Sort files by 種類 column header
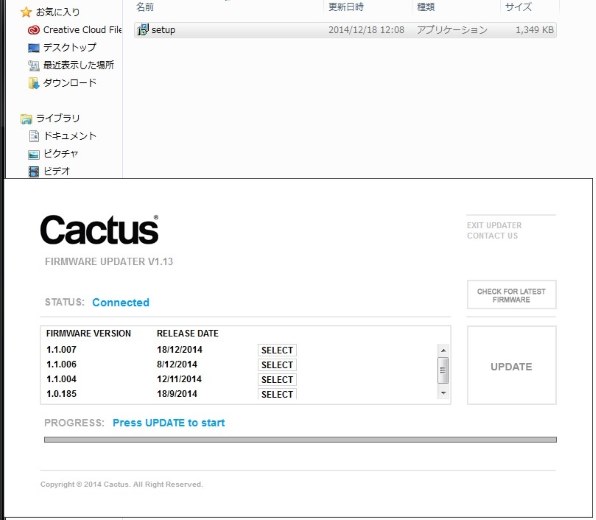The height and width of the screenshot is (520, 596). point(426,7)
